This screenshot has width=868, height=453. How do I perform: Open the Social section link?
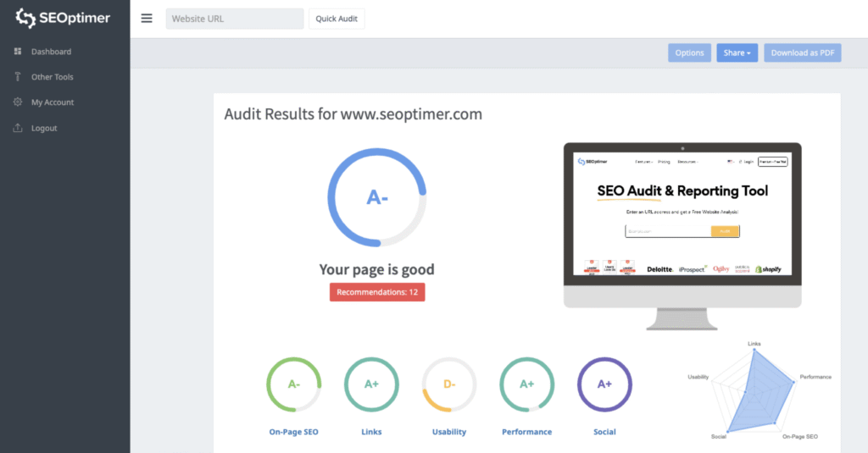tap(604, 432)
